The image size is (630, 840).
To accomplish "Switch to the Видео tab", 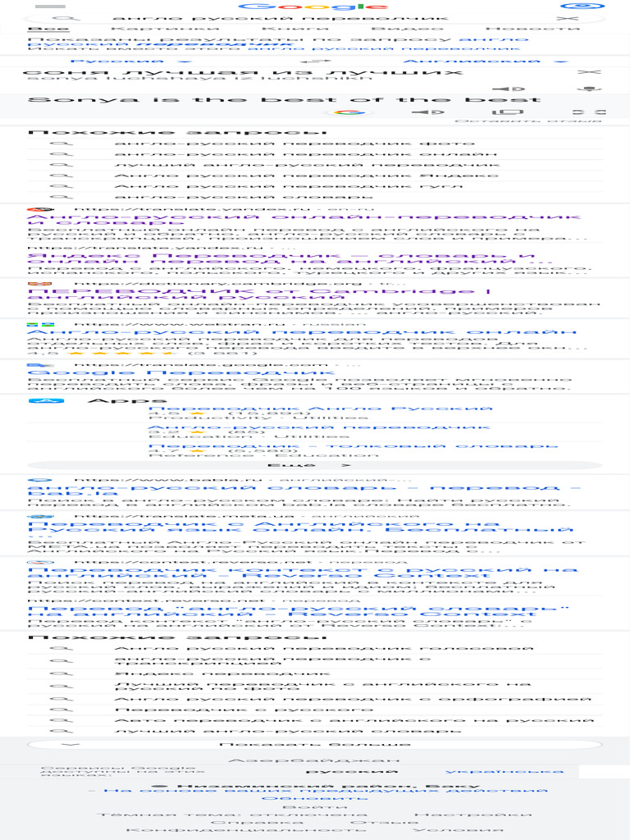I will point(407,29).
